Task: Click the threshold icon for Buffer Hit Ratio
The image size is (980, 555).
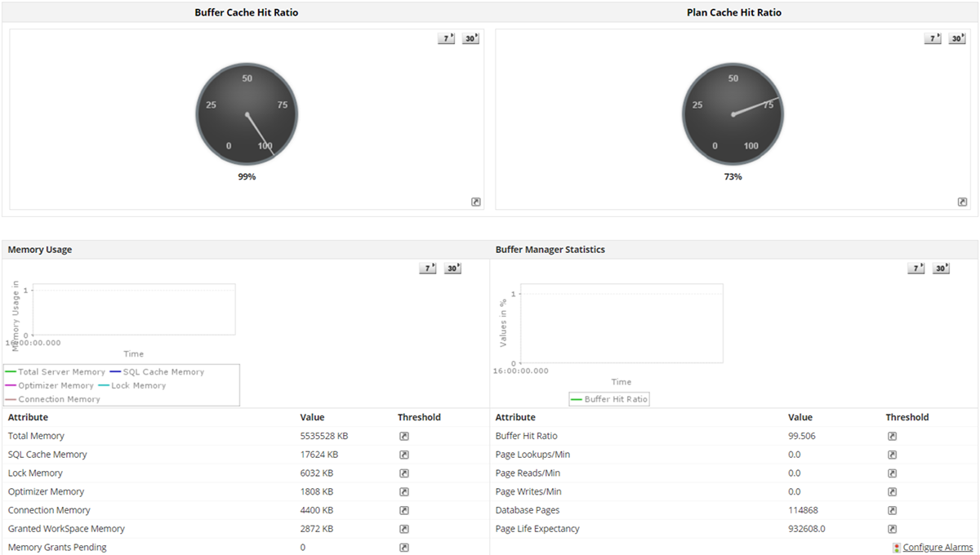Action: click(x=891, y=436)
